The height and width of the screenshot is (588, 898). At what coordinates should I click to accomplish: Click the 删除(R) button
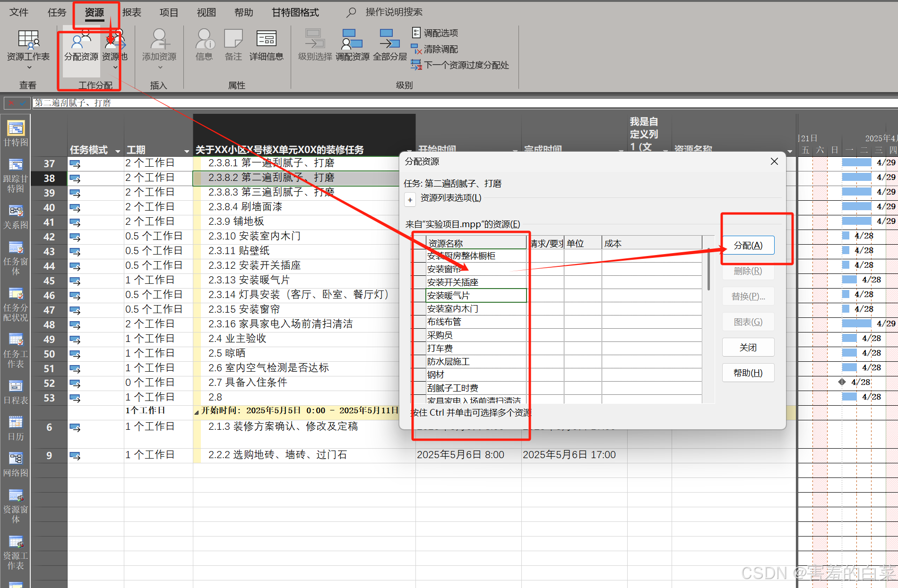coord(748,271)
